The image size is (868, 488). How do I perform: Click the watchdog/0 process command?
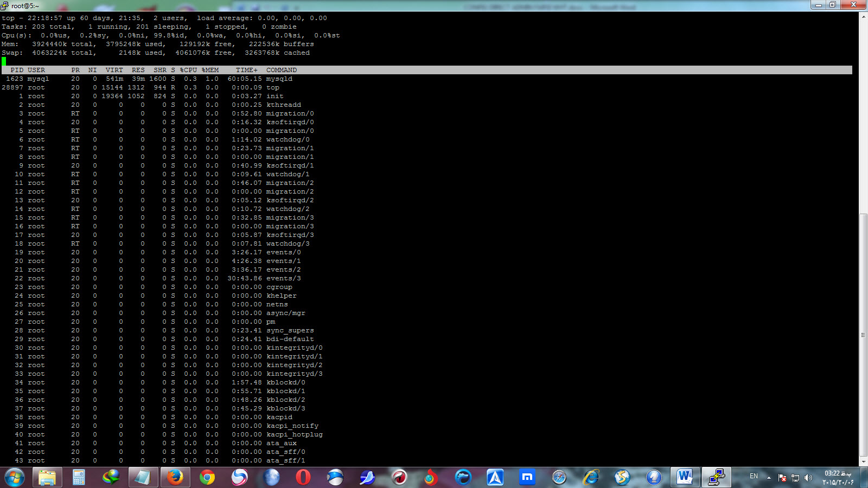pos(288,139)
